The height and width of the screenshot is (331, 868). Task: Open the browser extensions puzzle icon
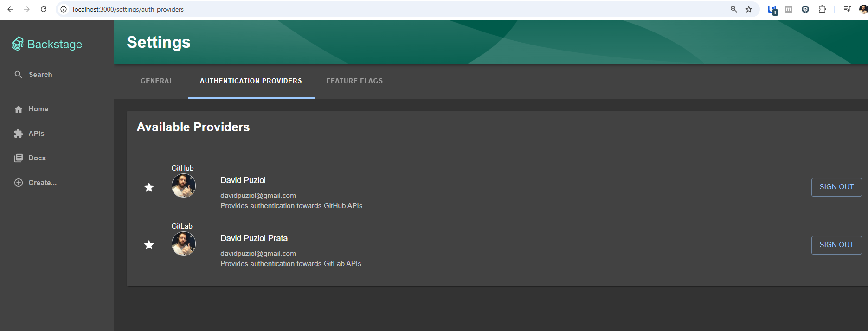(822, 9)
